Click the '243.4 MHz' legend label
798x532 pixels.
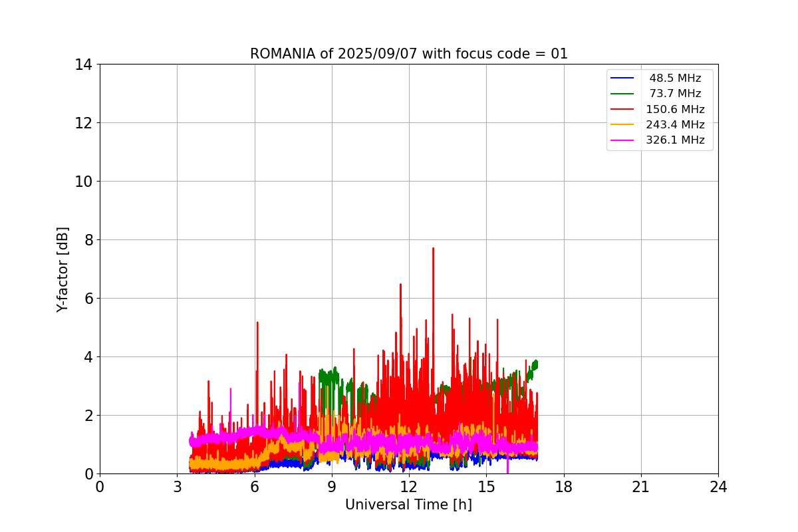(x=675, y=124)
